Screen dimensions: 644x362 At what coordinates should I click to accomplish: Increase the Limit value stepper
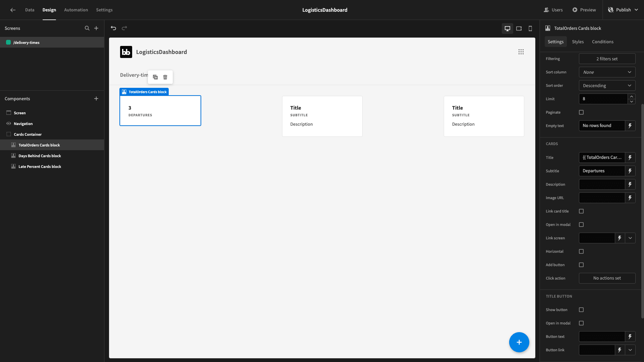tap(632, 97)
